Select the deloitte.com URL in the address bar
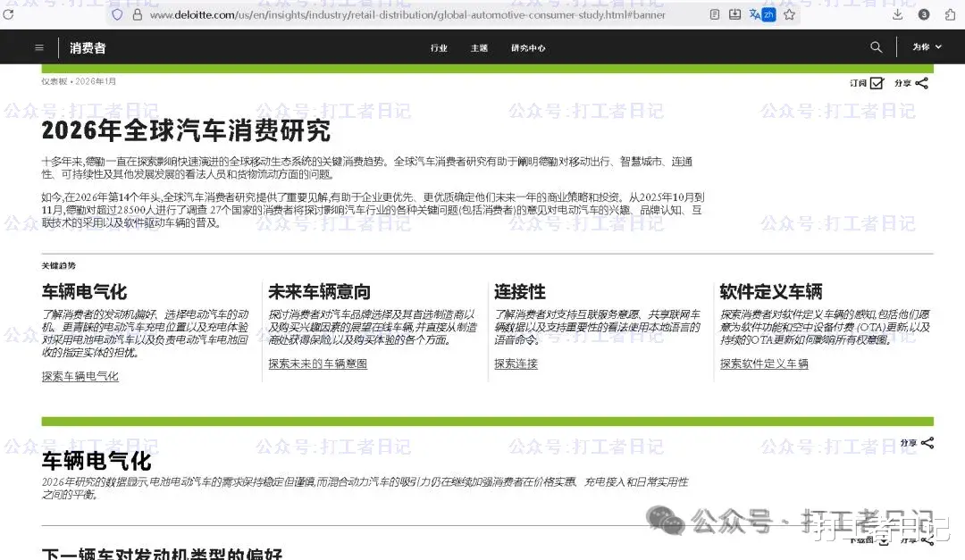The width and height of the screenshot is (965, 560). point(407,14)
